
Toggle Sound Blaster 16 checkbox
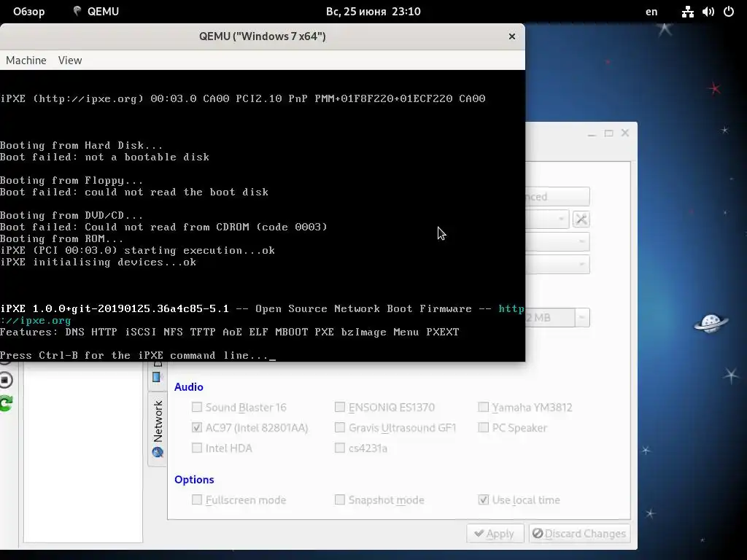click(x=197, y=407)
